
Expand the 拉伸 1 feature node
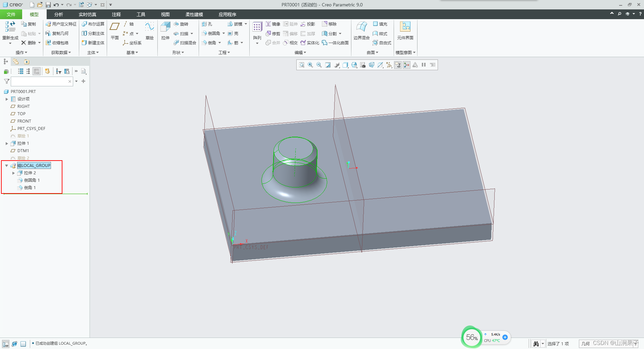(x=6, y=143)
